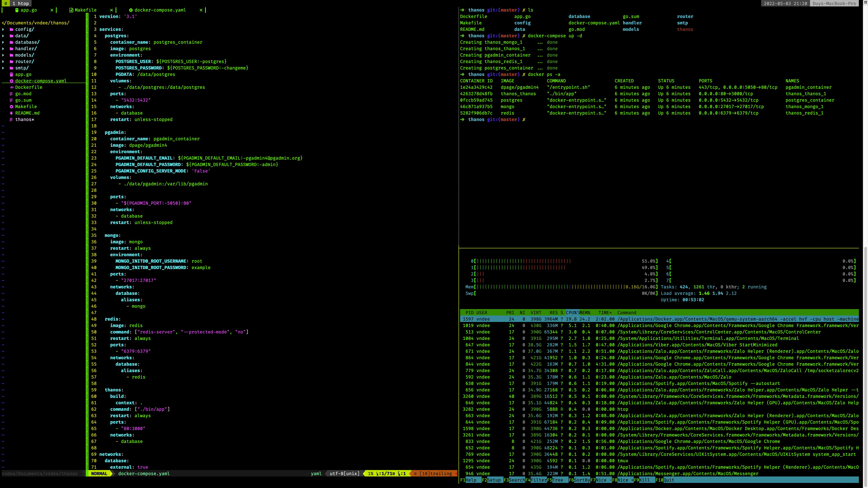Close the app.go buffer tab

click(x=52, y=10)
